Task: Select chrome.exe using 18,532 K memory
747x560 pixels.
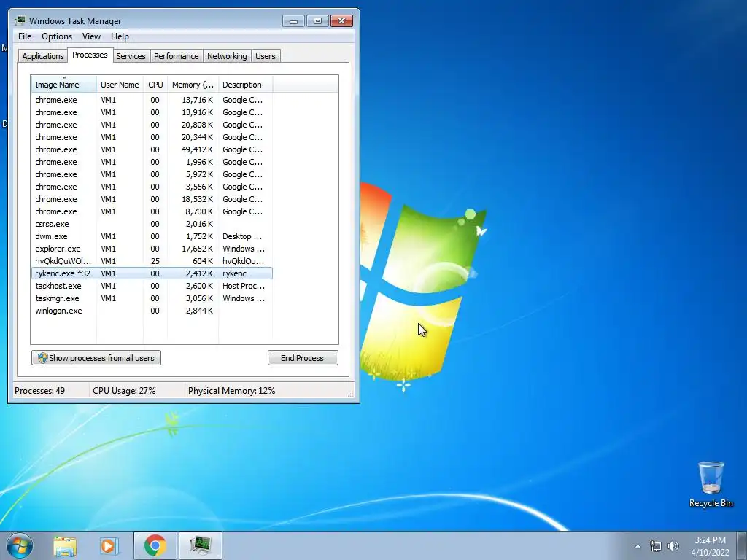Action: click(x=152, y=199)
